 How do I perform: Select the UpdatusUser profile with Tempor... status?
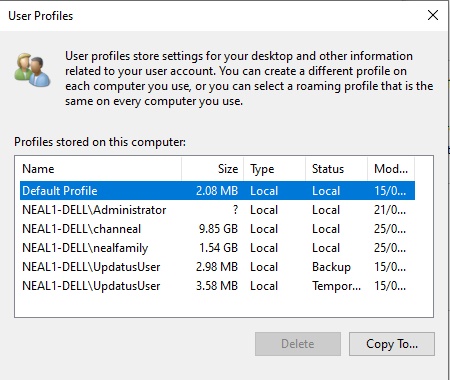[x=217, y=286]
